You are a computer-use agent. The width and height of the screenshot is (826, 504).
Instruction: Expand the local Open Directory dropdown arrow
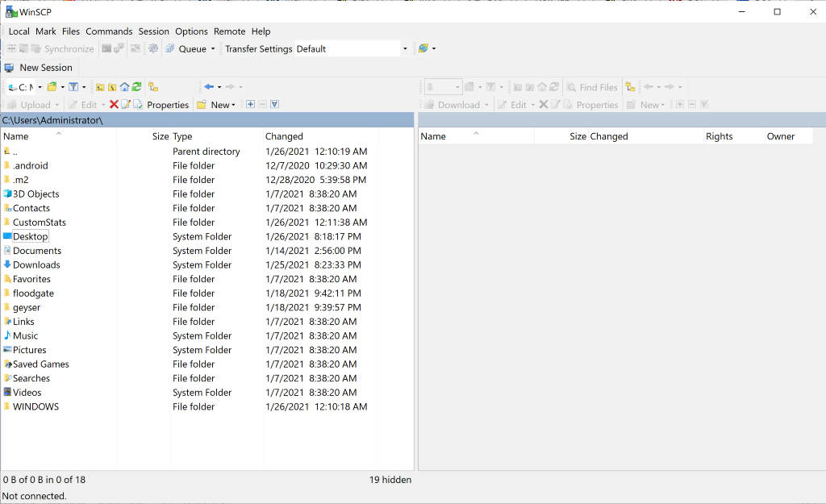pyautogui.click(x=62, y=87)
